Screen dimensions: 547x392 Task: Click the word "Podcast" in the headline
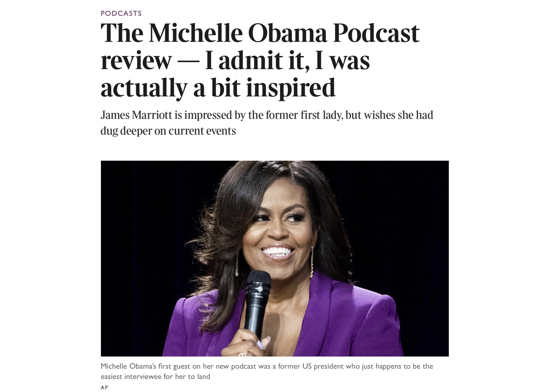376,33
